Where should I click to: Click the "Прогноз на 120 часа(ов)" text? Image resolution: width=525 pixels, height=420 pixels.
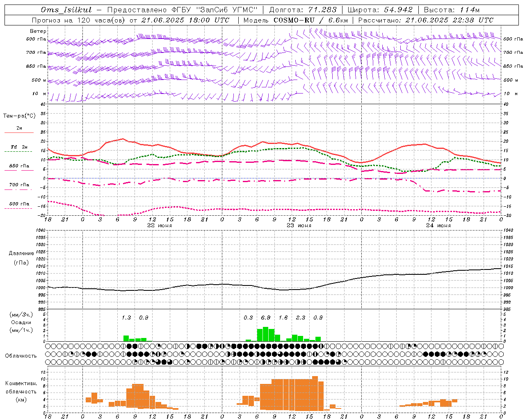click(79, 20)
